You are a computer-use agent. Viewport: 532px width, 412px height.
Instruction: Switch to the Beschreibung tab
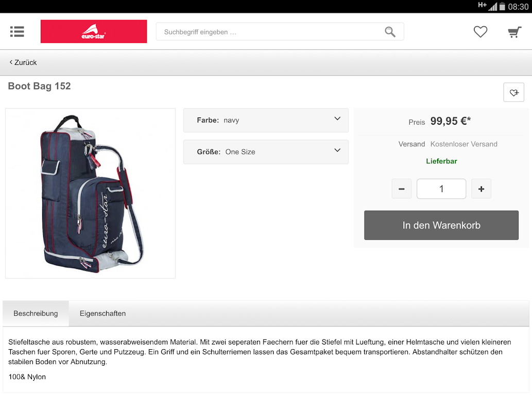(36, 313)
